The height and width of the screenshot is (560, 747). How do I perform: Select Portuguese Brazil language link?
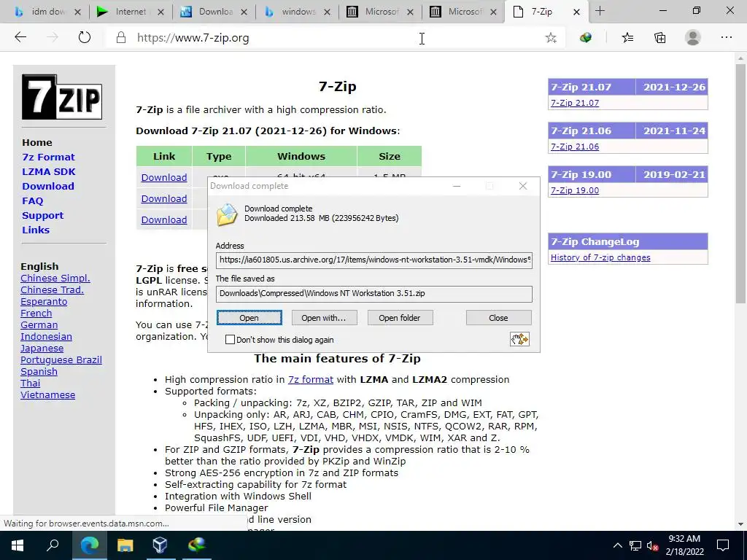point(61,360)
